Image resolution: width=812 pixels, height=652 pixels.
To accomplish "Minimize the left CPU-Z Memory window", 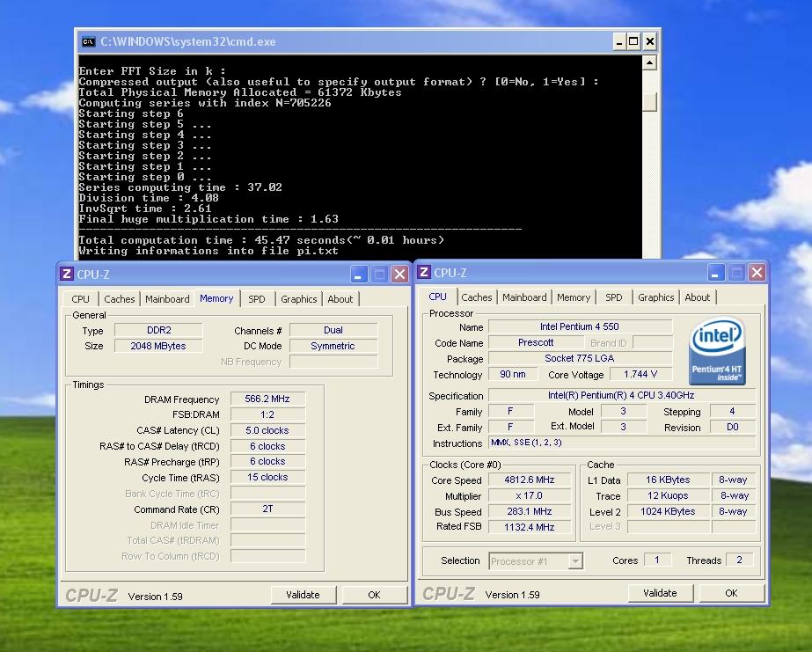I will (359, 274).
